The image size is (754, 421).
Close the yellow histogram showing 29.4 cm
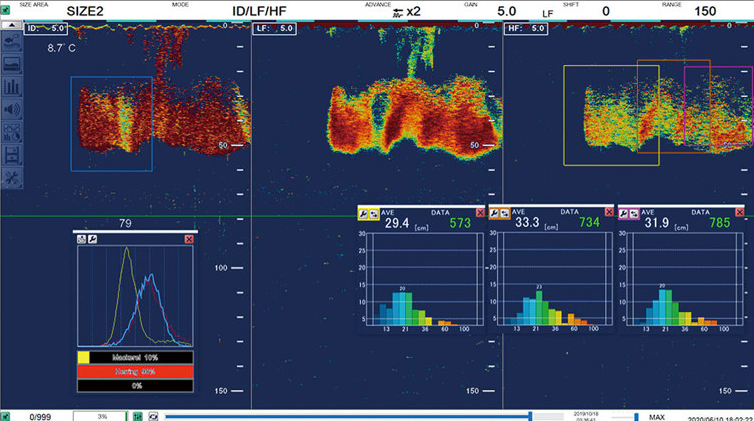click(x=480, y=213)
